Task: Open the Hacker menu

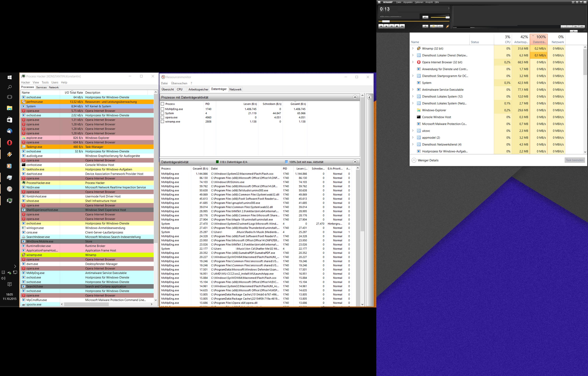Action: point(25,82)
